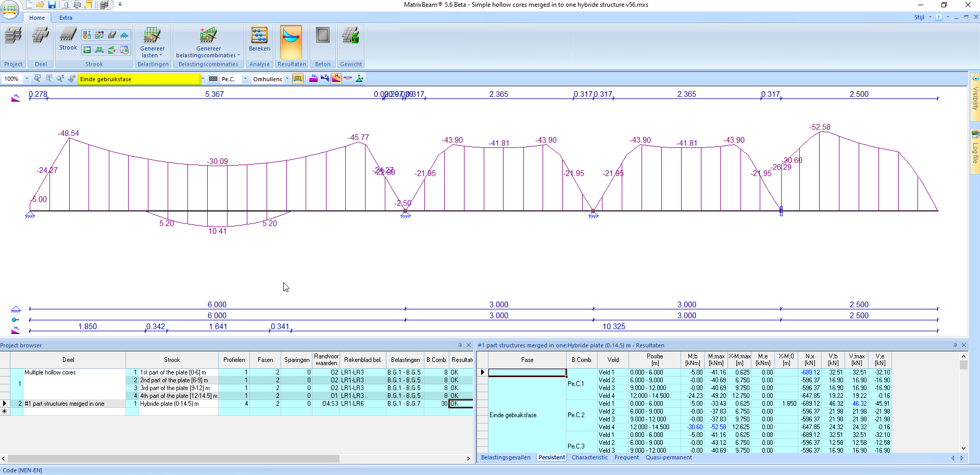The image size is (980, 475).
Task: Click the Project browser horizontal scrollbar
Action: tap(174, 458)
